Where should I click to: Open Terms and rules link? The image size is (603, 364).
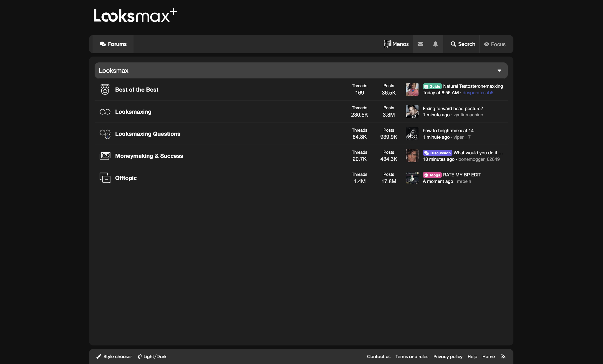tap(412, 357)
